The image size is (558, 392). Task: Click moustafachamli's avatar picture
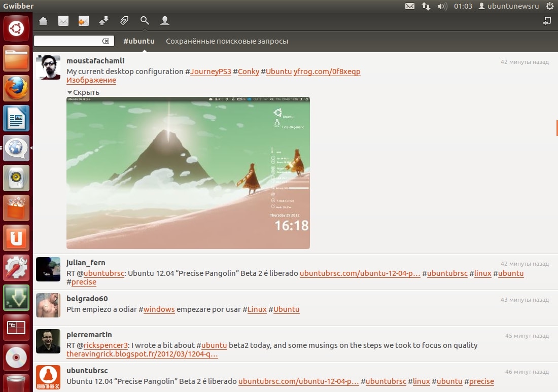click(48, 67)
